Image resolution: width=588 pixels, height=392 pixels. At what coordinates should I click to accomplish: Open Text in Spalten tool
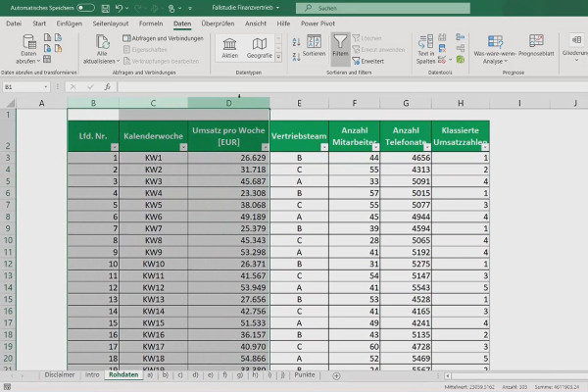(x=425, y=49)
